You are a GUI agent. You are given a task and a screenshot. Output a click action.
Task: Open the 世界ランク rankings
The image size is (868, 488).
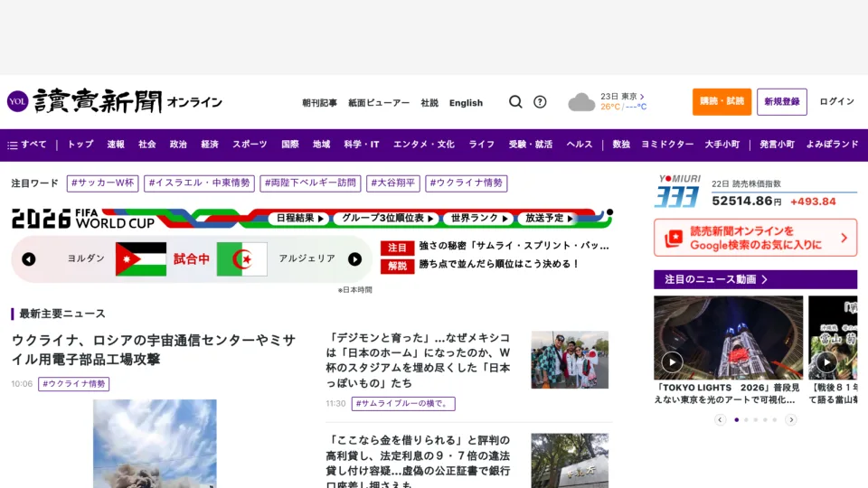point(479,219)
